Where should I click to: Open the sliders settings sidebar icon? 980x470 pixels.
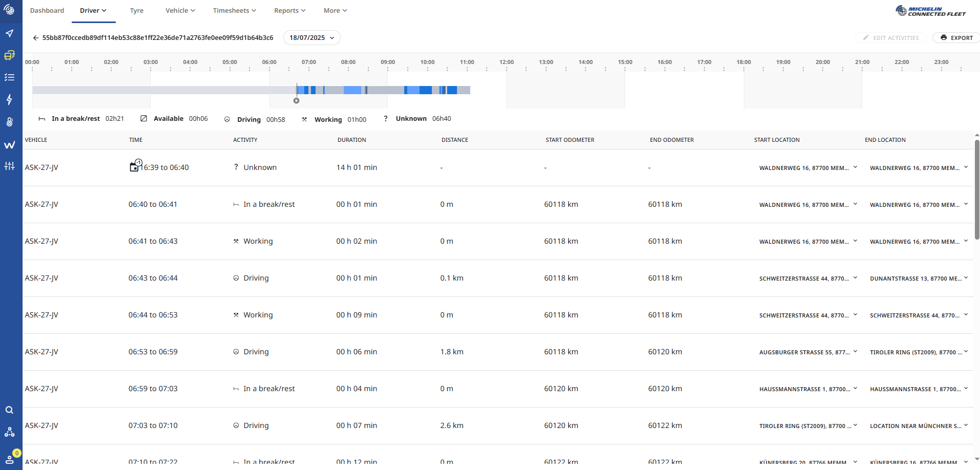click(10, 166)
